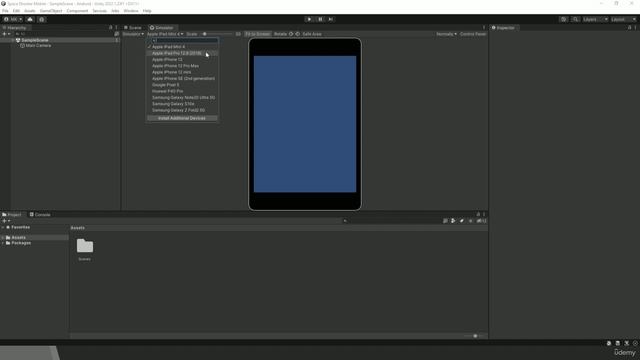Click the Hierarchy add (+) dropdown

7,34
